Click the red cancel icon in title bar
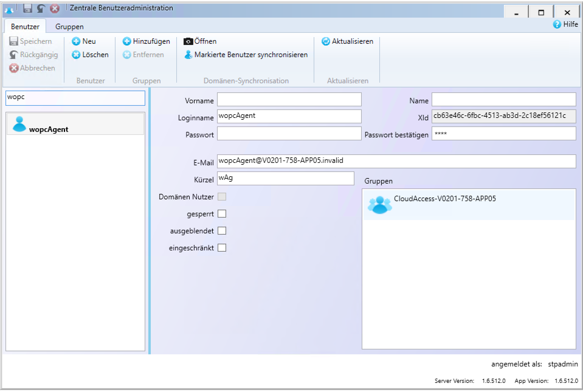583x392 pixels. [x=55, y=9]
